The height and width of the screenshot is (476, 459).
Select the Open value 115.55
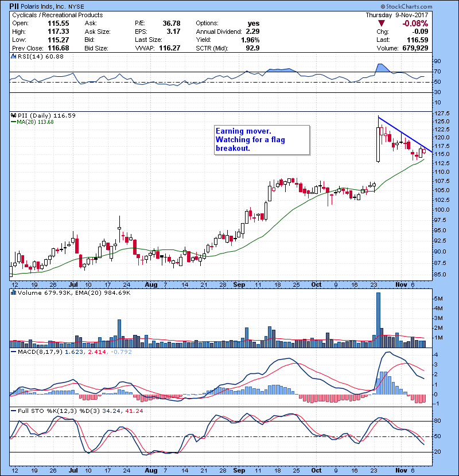tap(59, 24)
